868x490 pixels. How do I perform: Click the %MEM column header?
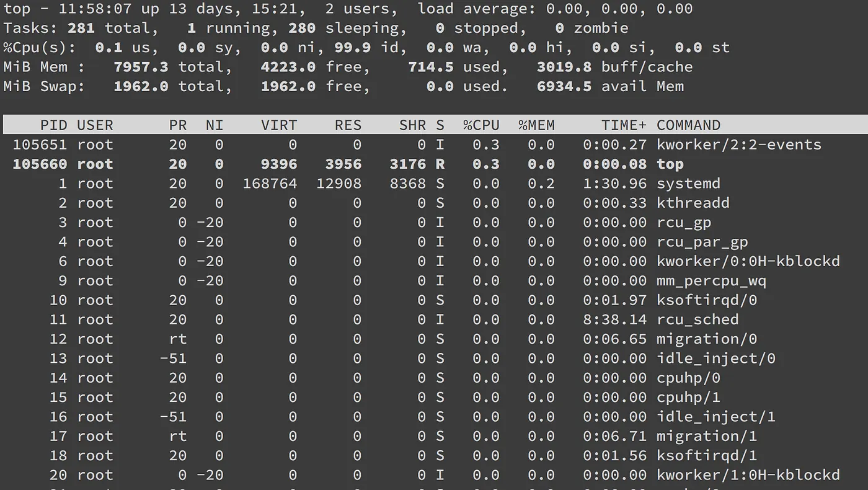point(536,125)
